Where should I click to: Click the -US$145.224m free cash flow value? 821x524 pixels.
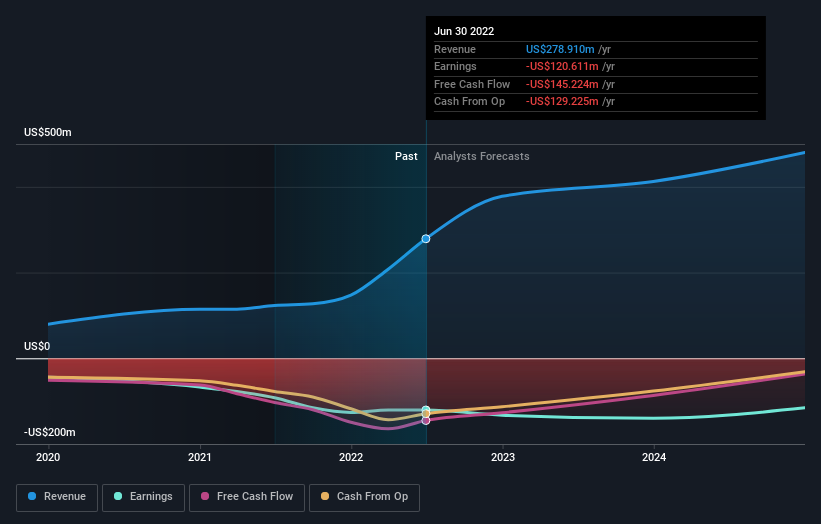(x=562, y=84)
